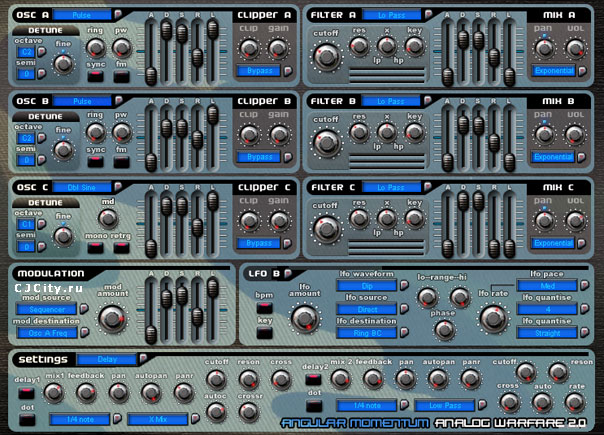Open the LFO B selector arrow
Viewport: 604px width, 435px height.
(287, 274)
